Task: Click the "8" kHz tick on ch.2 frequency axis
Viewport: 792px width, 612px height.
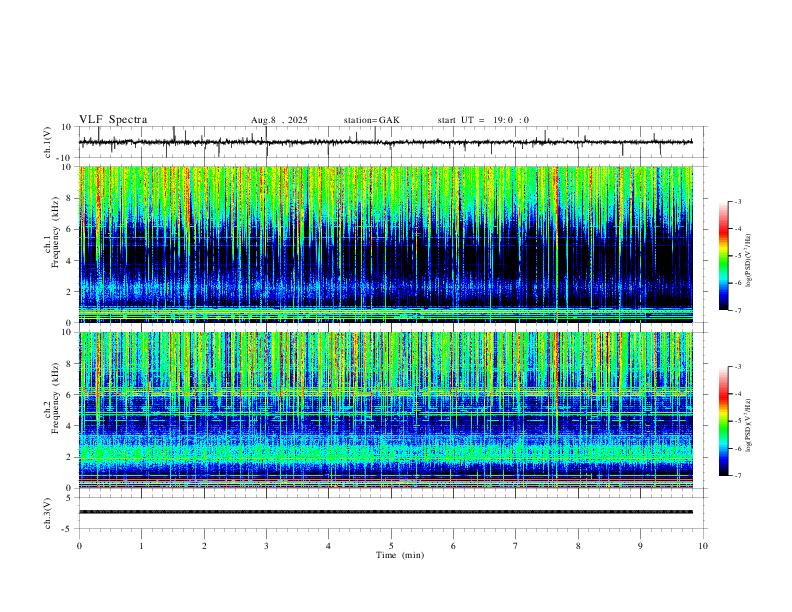Action: 70,364
